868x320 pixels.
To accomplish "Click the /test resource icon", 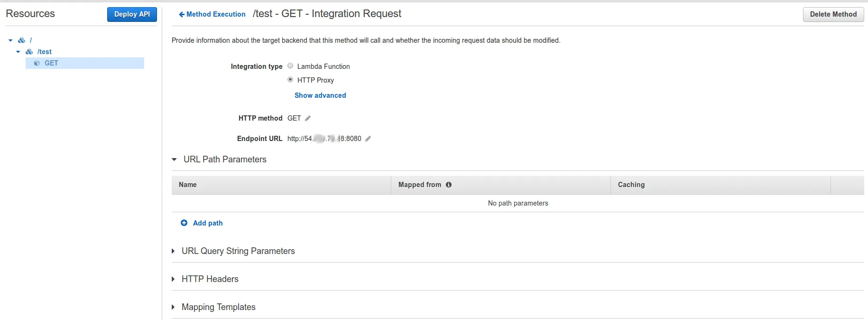I will tap(29, 52).
